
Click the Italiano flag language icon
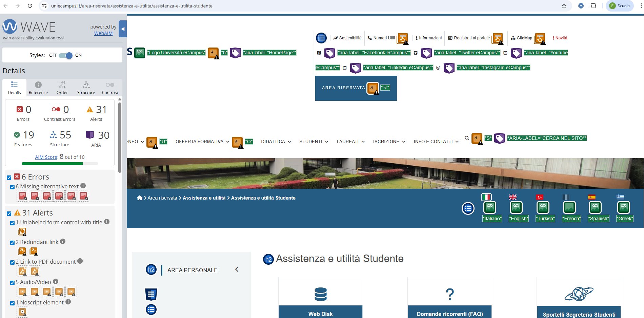tap(486, 197)
